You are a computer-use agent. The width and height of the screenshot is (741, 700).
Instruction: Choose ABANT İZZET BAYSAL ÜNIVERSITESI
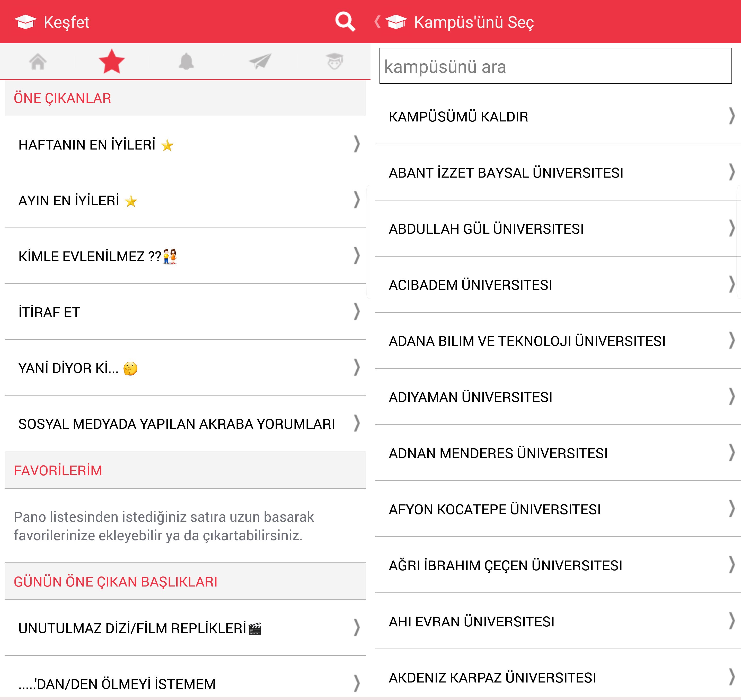506,173
